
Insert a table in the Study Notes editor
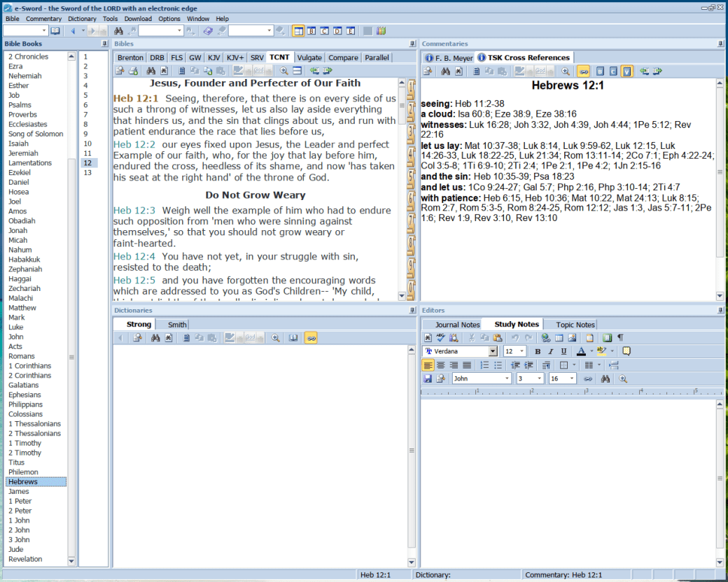pos(559,337)
